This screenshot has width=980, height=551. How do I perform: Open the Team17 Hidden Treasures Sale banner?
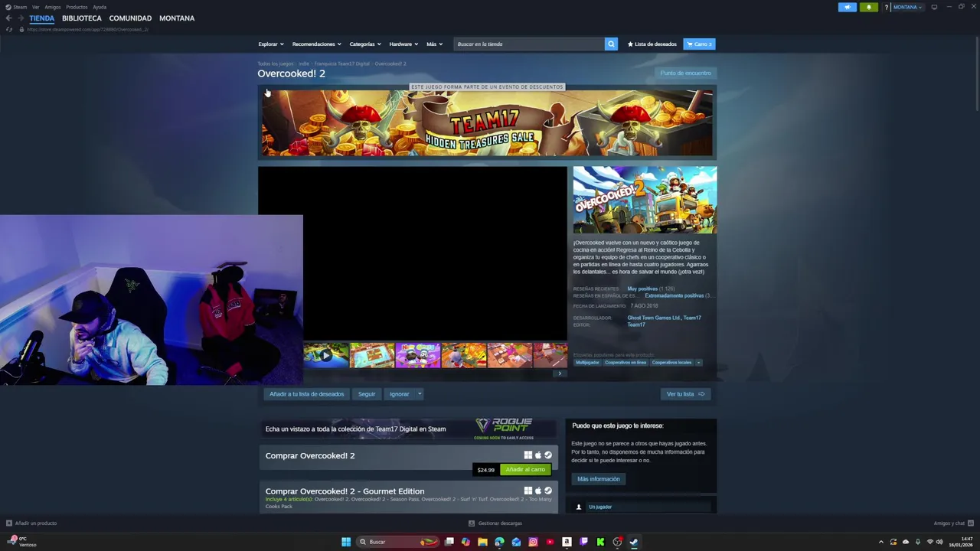click(x=487, y=123)
